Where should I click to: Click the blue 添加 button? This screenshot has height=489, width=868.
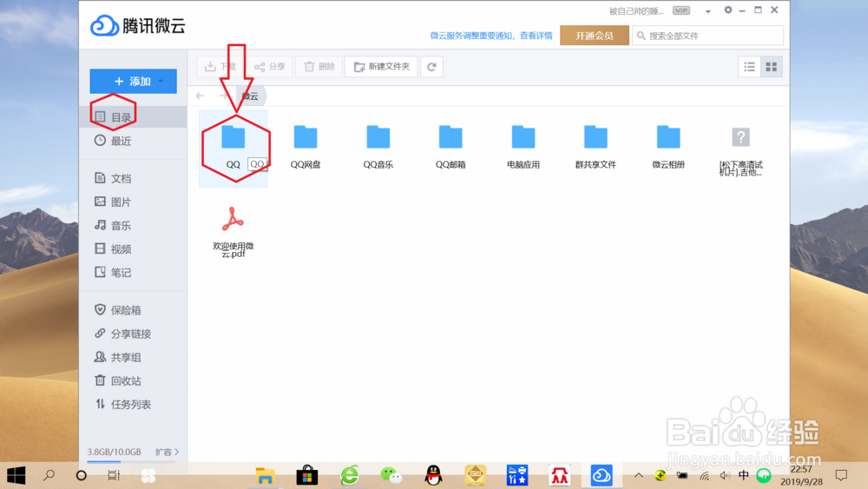[x=134, y=82]
